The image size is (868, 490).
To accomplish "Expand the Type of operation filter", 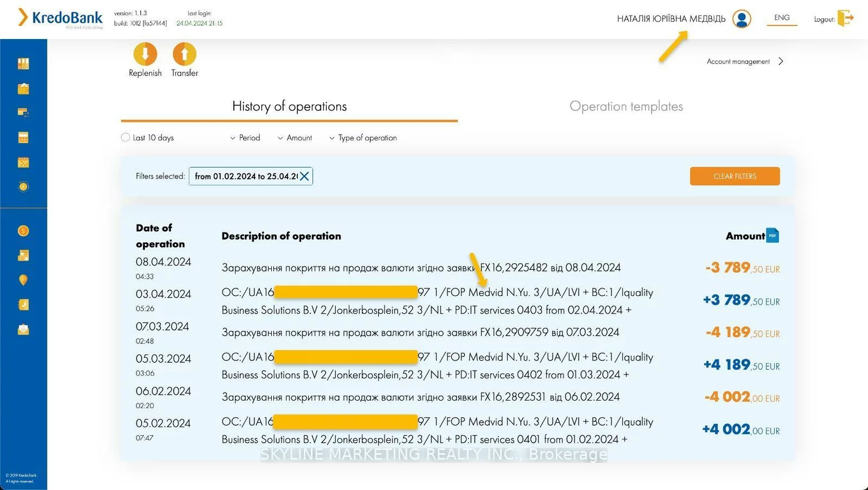I will tap(363, 137).
